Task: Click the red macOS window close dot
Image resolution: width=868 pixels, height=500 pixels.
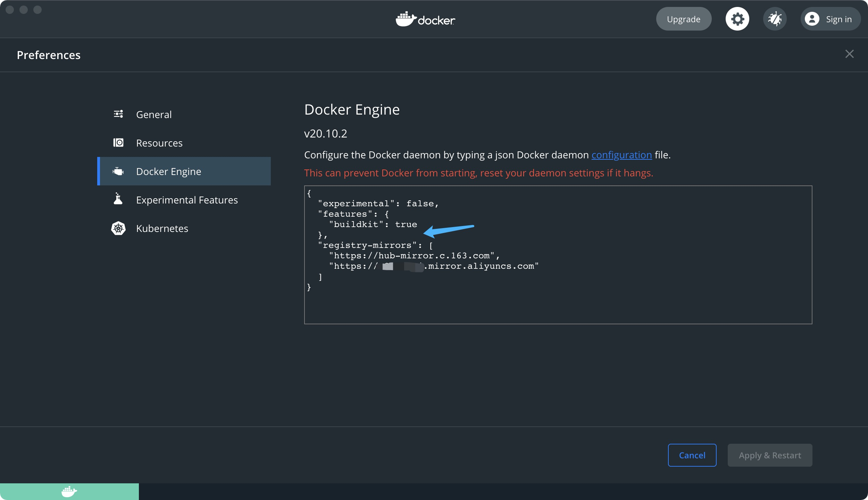Action: pyautogui.click(x=10, y=10)
